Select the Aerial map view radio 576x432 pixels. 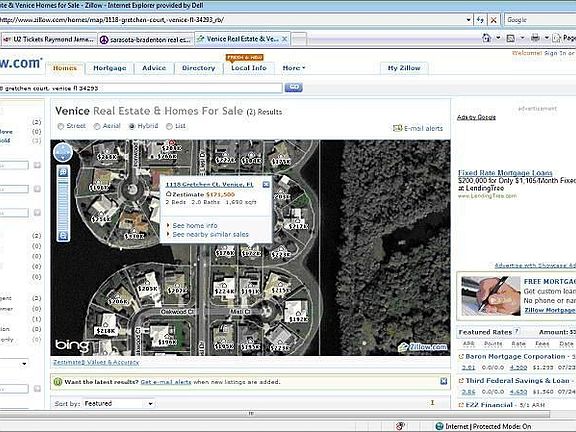point(97,126)
